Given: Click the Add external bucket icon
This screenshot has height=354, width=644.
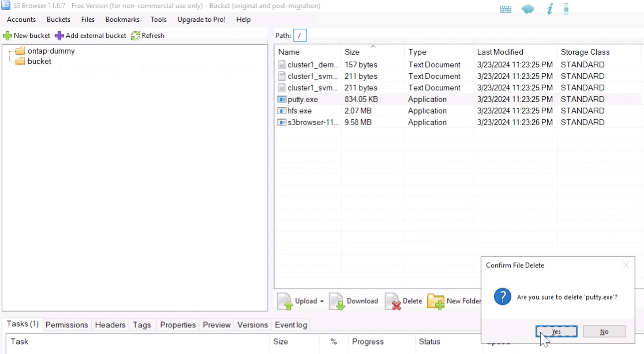Looking at the screenshot, I should 59,36.
